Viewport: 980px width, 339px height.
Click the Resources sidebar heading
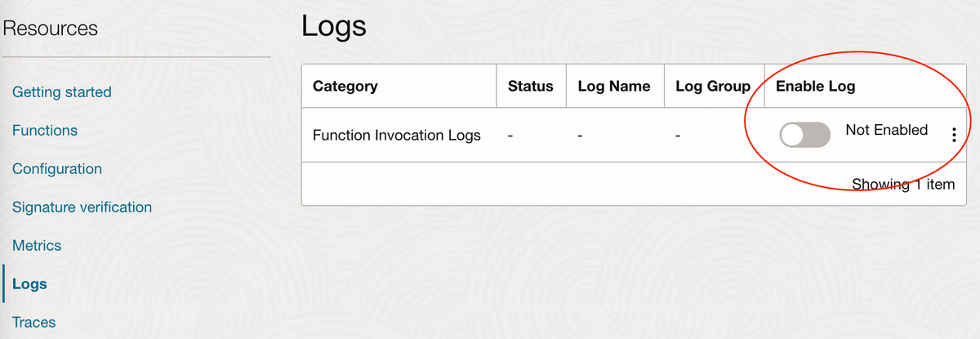click(51, 29)
